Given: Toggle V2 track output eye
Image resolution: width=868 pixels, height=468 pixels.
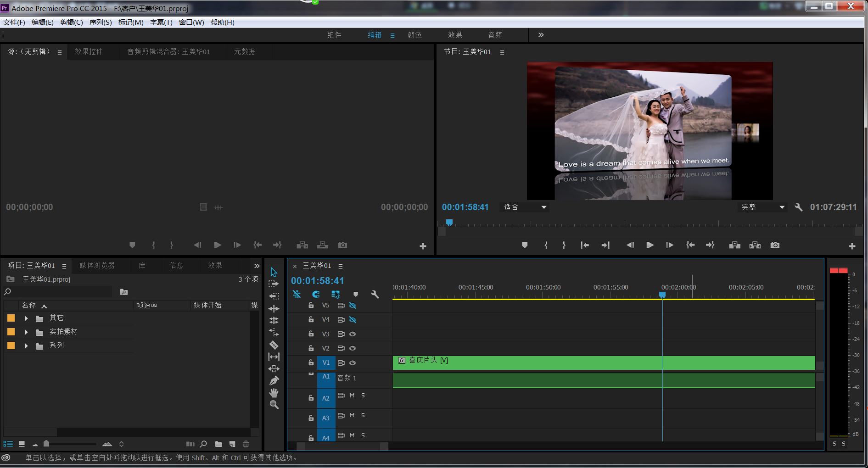Looking at the screenshot, I should pos(353,348).
